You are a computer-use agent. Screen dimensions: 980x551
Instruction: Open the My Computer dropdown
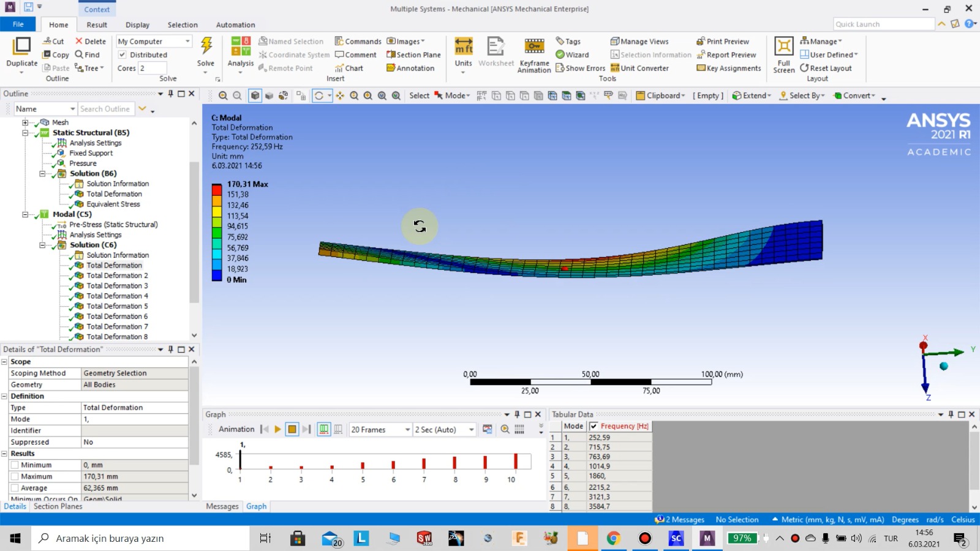[154, 41]
